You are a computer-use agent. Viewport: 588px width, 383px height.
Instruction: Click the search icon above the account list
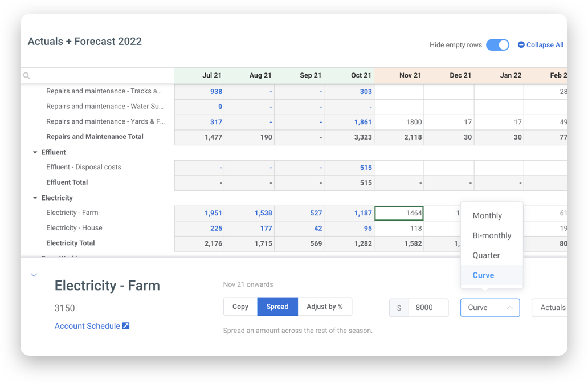[26, 75]
